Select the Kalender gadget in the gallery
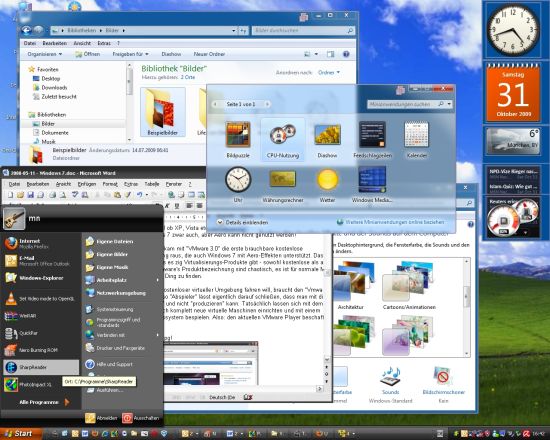The width and height of the screenshot is (550, 440). tap(416, 139)
